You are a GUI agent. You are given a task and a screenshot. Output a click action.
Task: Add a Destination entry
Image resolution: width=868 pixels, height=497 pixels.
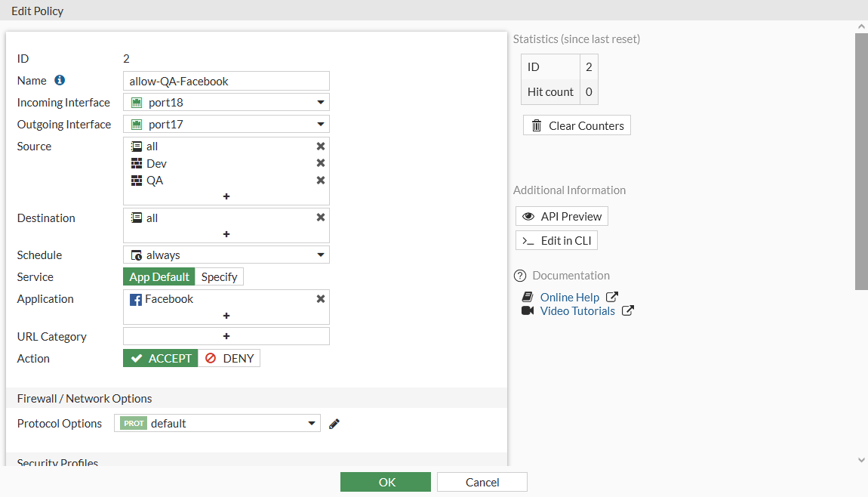(x=226, y=234)
